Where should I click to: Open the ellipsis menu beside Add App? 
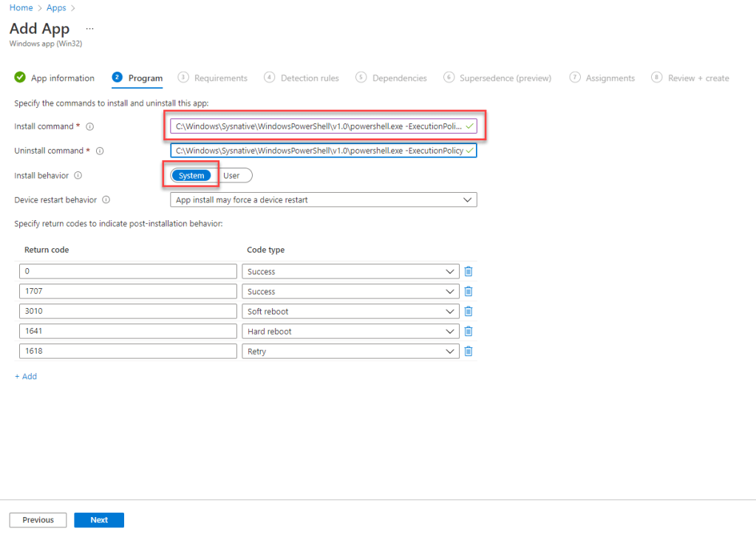(x=90, y=29)
